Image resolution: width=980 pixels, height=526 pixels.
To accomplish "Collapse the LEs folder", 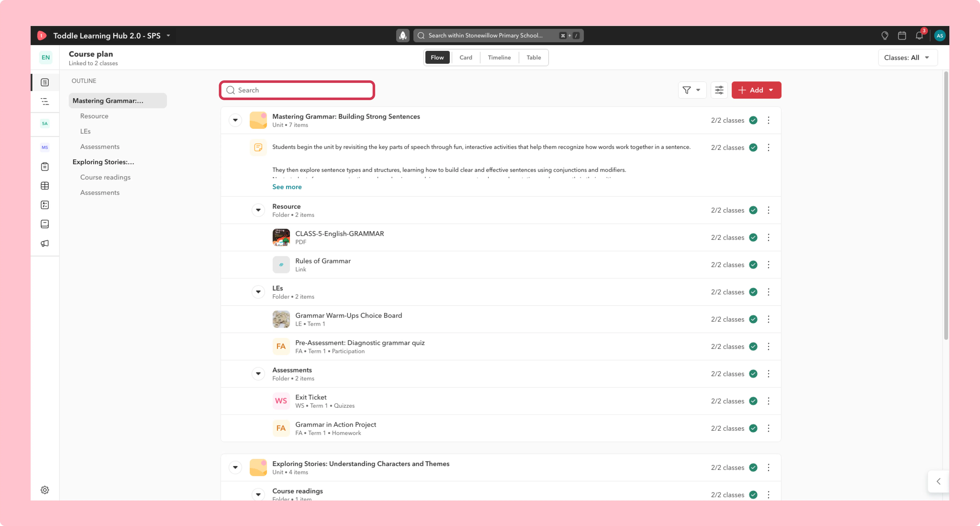I will point(258,292).
